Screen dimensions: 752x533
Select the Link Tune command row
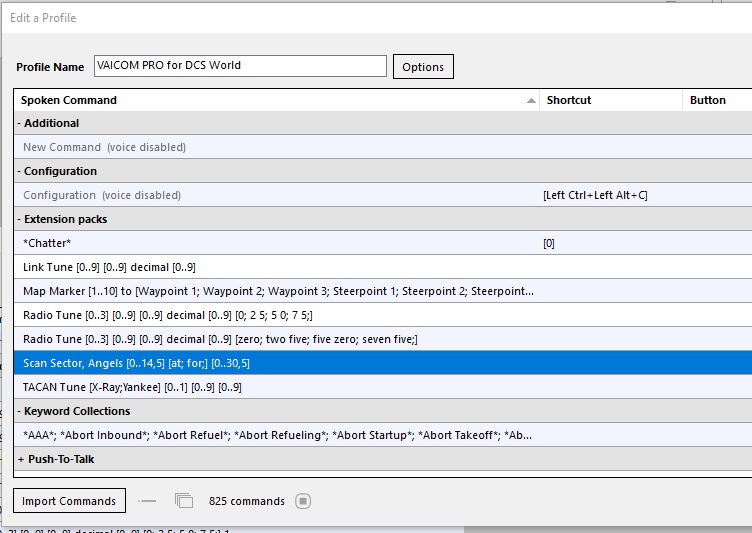click(x=383, y=267)
